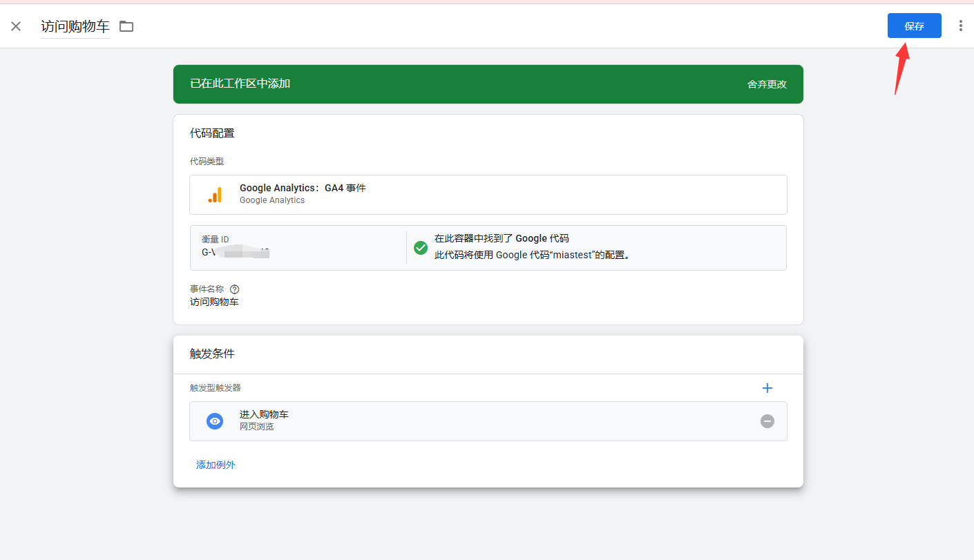Open the three-dot more options menu
Image resolution: width=974 pixels, height=560 pixels.
[x=960, y=26]
